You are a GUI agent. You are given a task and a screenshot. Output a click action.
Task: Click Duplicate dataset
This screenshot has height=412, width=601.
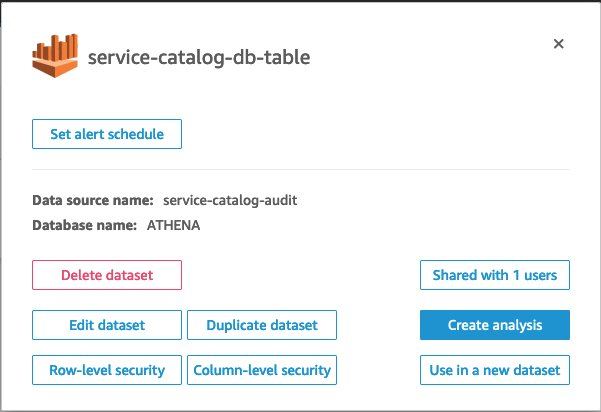[261, 325]
